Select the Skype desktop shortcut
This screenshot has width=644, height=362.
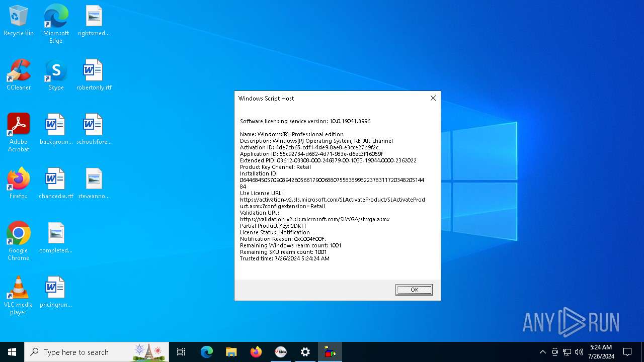pyautogui.click(x=56, y=75)
